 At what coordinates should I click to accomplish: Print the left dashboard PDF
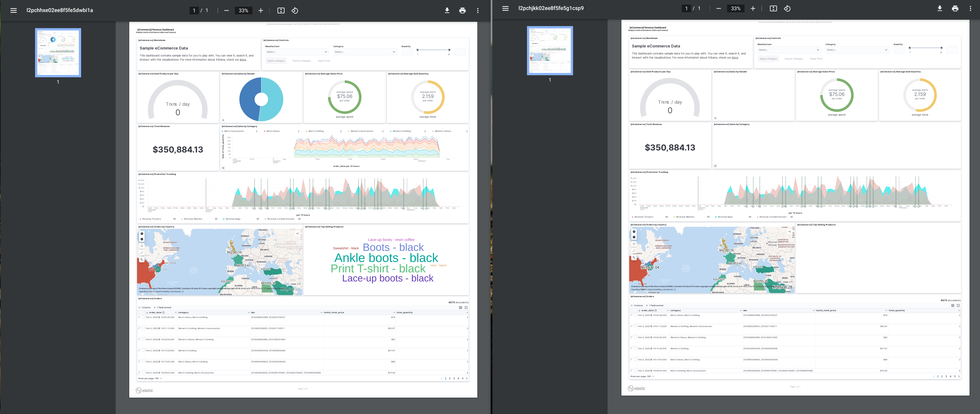pyautogui.click(x=462, y=11)
